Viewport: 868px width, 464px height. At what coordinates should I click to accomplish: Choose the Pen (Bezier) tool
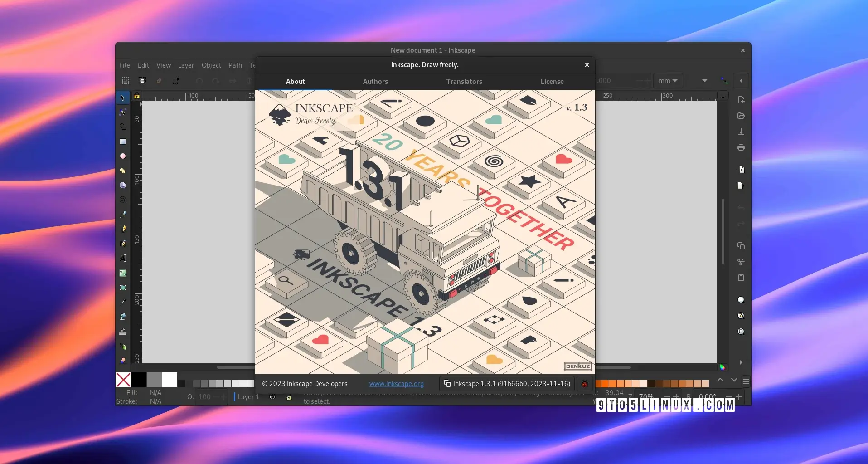point(122,214)
